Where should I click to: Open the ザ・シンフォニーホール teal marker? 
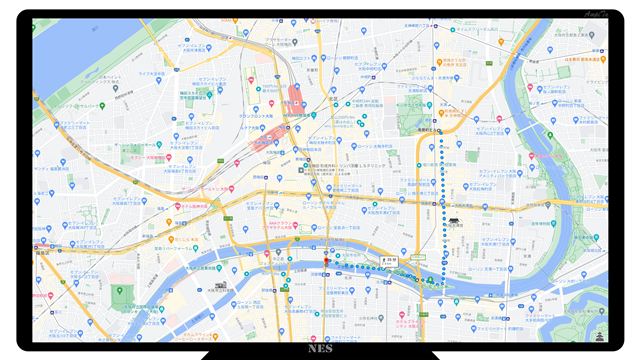click(160, 144)
